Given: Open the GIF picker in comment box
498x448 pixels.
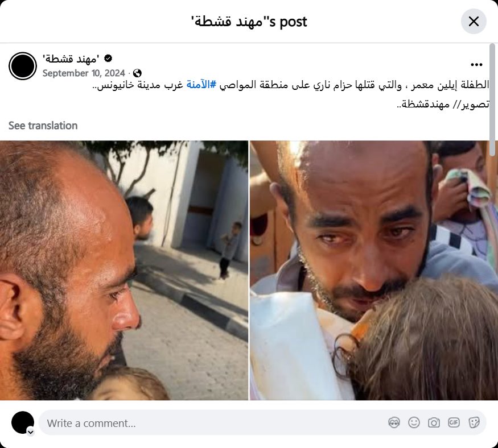Looking at the screenshot, I should point(454,422).
